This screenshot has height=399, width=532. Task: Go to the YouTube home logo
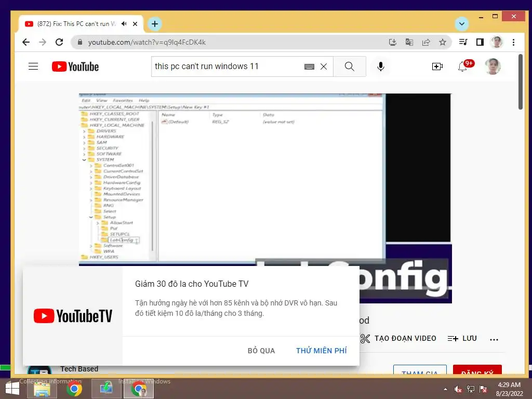click(x=75, y=66)
